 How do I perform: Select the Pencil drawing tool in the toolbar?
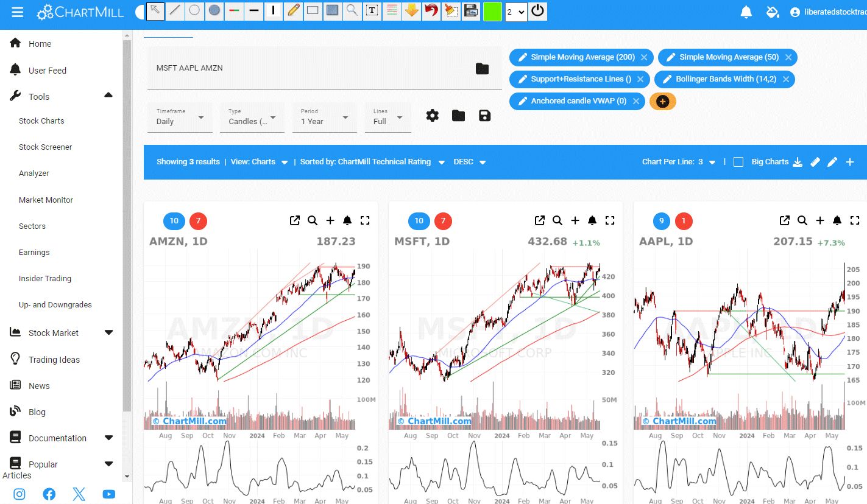[x=293, y=10]
